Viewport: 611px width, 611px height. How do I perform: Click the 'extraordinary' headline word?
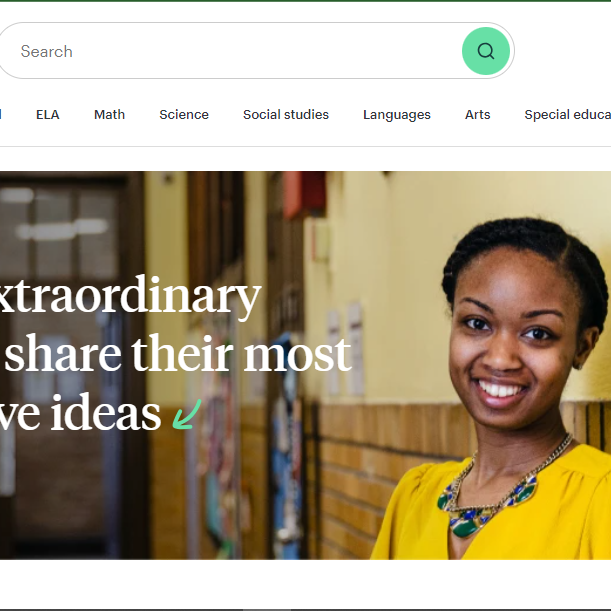tap(130, 297)
